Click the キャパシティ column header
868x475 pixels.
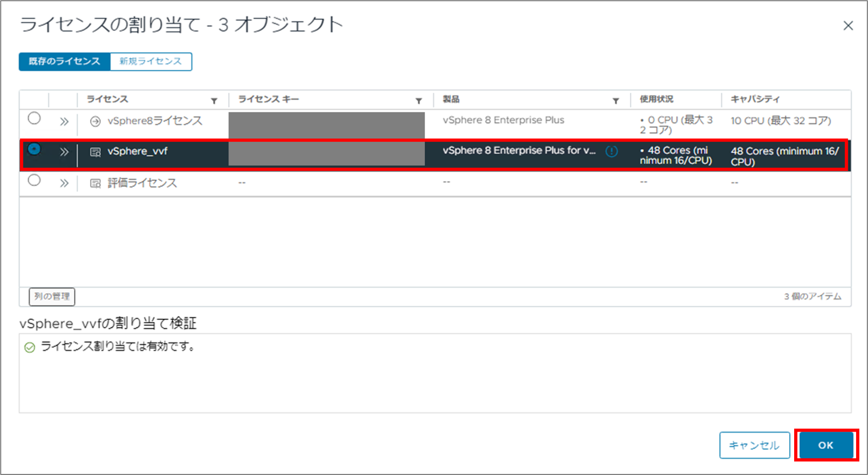tap(755, 99)
